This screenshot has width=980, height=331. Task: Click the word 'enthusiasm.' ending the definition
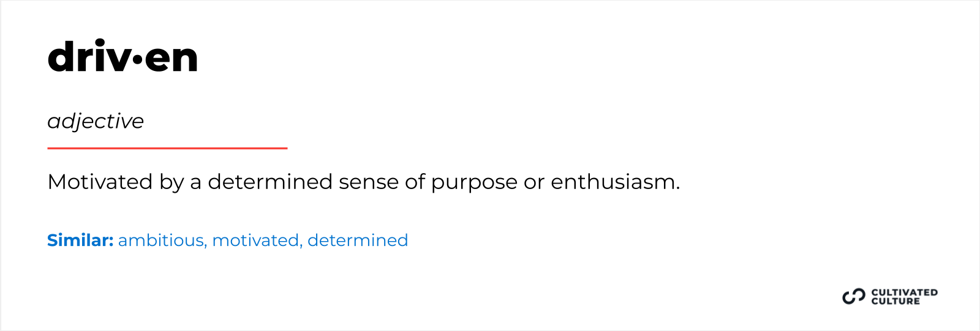tap(615, 182)
